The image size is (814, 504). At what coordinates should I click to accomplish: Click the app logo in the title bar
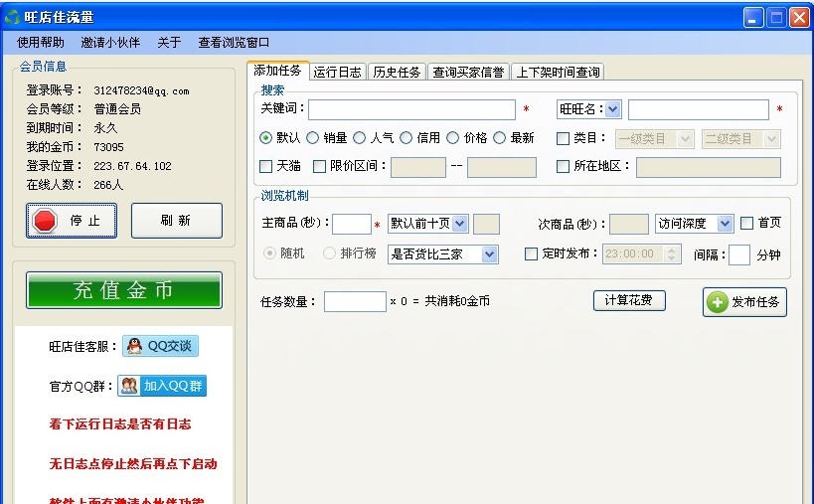(x=11, y=17)
